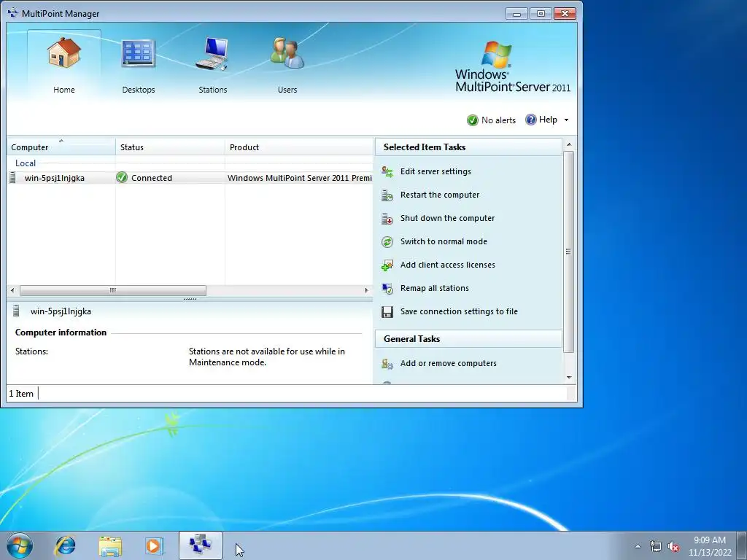Select server icon beside win-5psj1lnjgka row
This screenshot has width=747, height=560.
pos(13,178)
